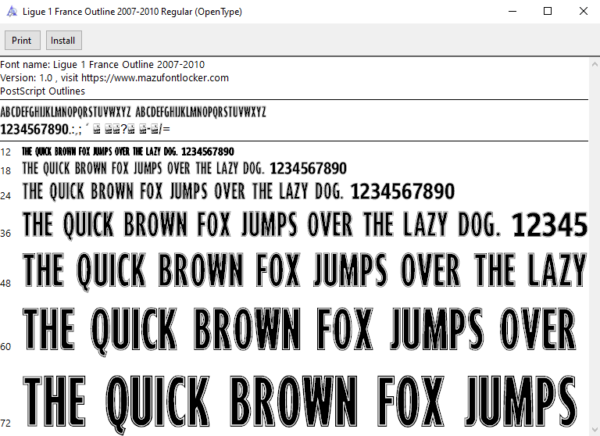Click the 1234567890 digits and symbols line
The image size is (600, 436).
(85, 129)
